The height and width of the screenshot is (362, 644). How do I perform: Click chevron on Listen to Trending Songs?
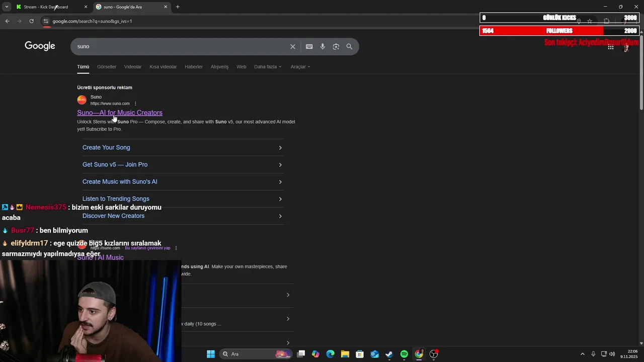coord(280,199)
